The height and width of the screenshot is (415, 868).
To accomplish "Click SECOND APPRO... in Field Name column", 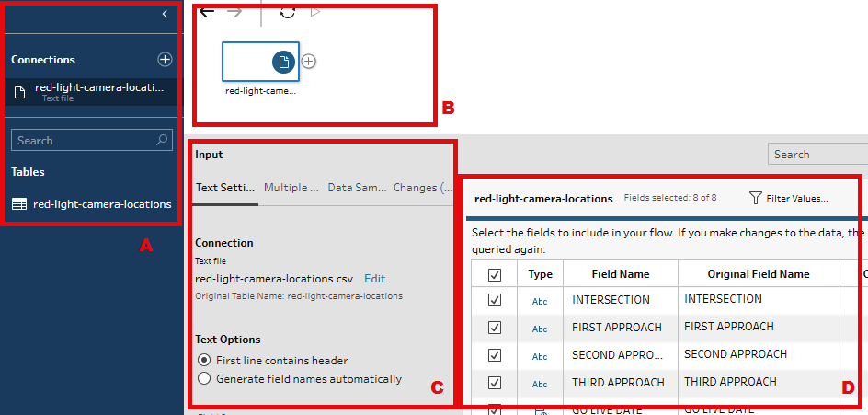I will (617, 354).
